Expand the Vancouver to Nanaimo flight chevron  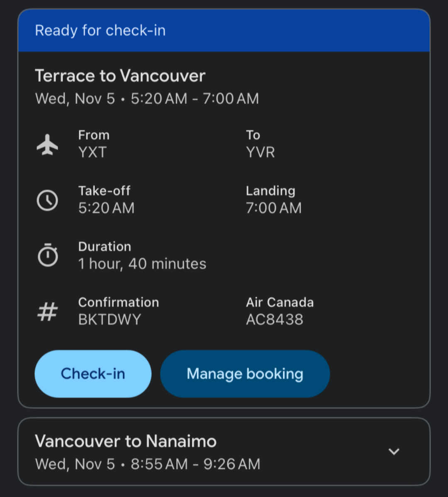pyautogui.click(x=394, y=451)
